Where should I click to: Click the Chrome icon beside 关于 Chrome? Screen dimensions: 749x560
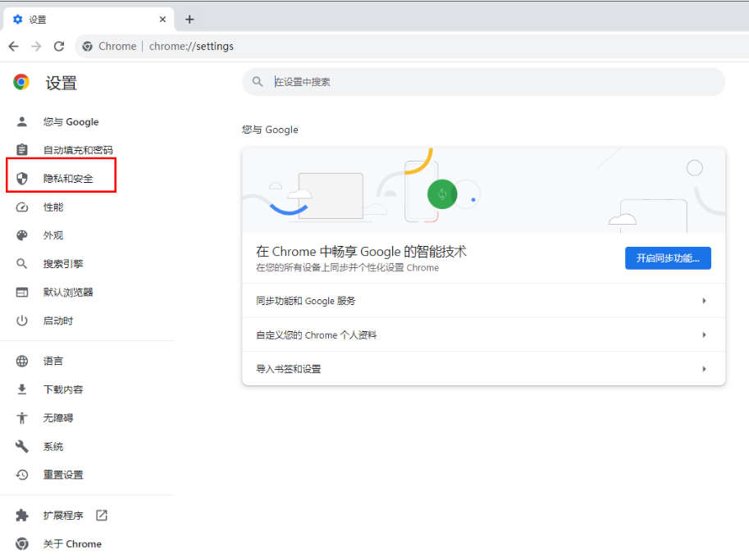22,544
